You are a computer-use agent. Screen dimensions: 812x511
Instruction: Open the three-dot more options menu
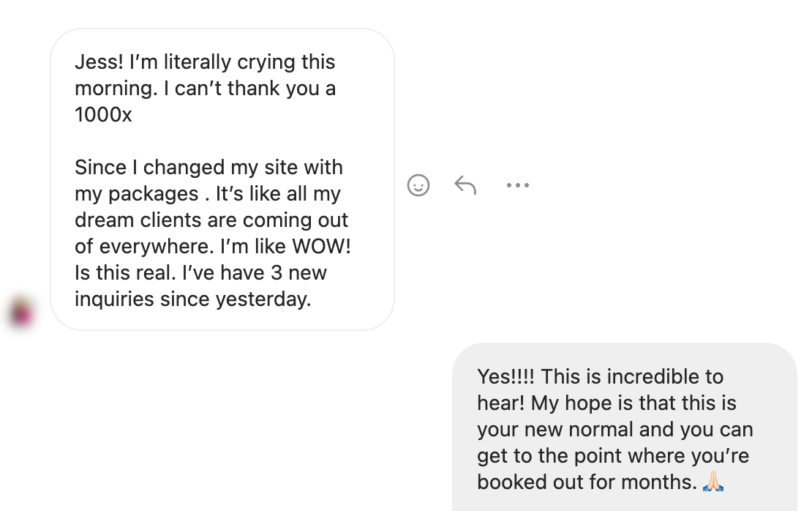[x=517, y=185]
